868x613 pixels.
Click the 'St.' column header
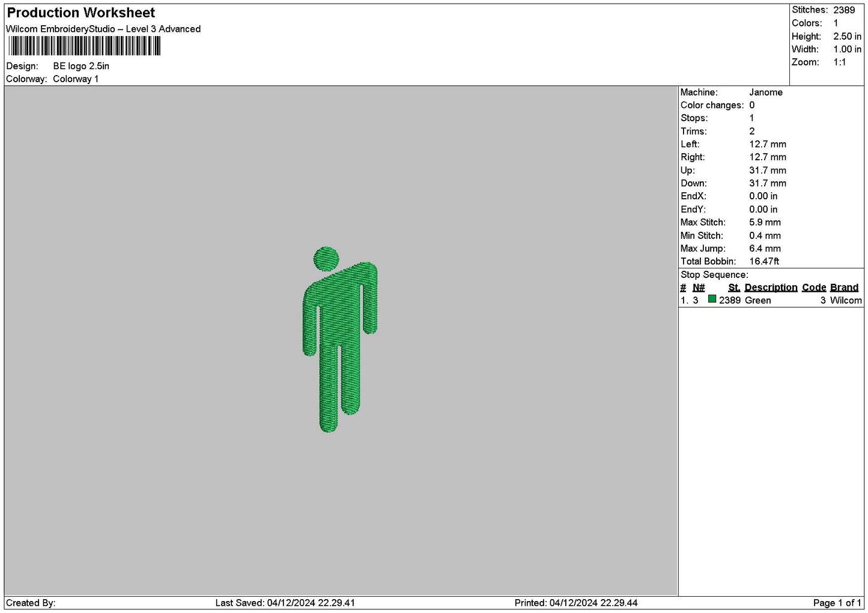pyautogui.click(x=734, y=288)
